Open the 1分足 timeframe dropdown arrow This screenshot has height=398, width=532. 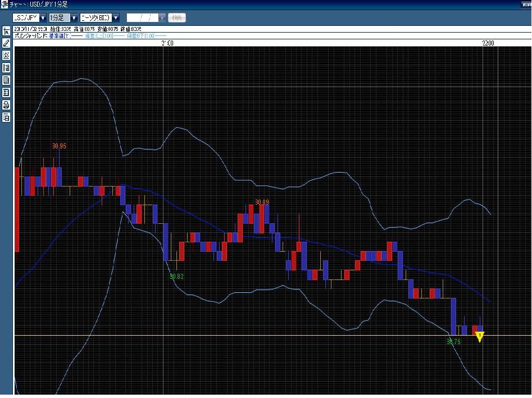tap(74, 17)
